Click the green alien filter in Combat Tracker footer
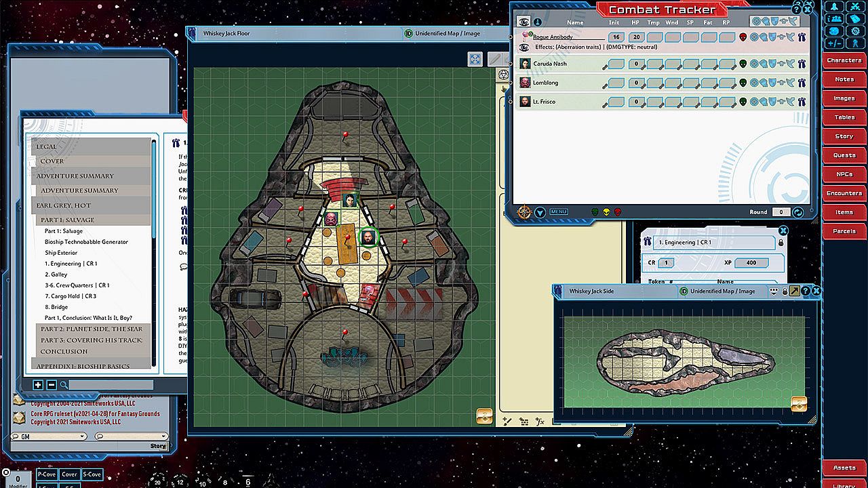The height and width of the screenshot is (488, 868). pyautogui.click(x=595, y=212)
